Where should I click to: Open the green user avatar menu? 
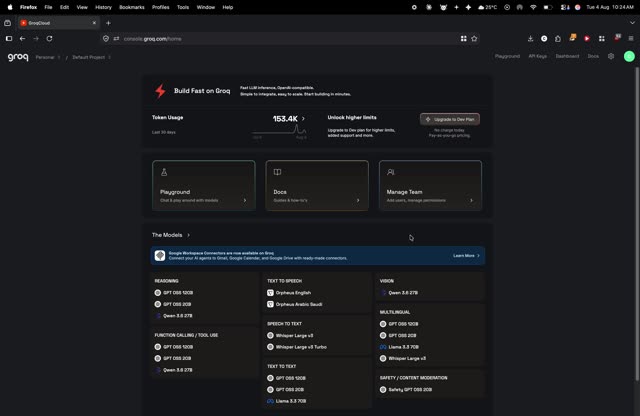coord(629,56)
